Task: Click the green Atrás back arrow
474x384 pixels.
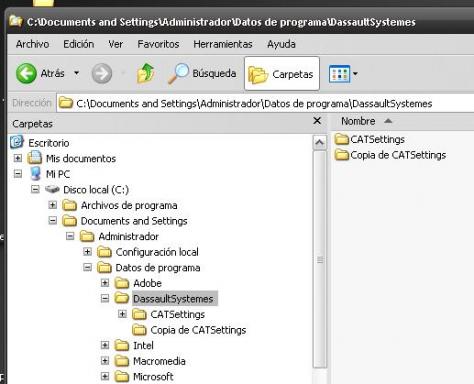Action: 26,73
